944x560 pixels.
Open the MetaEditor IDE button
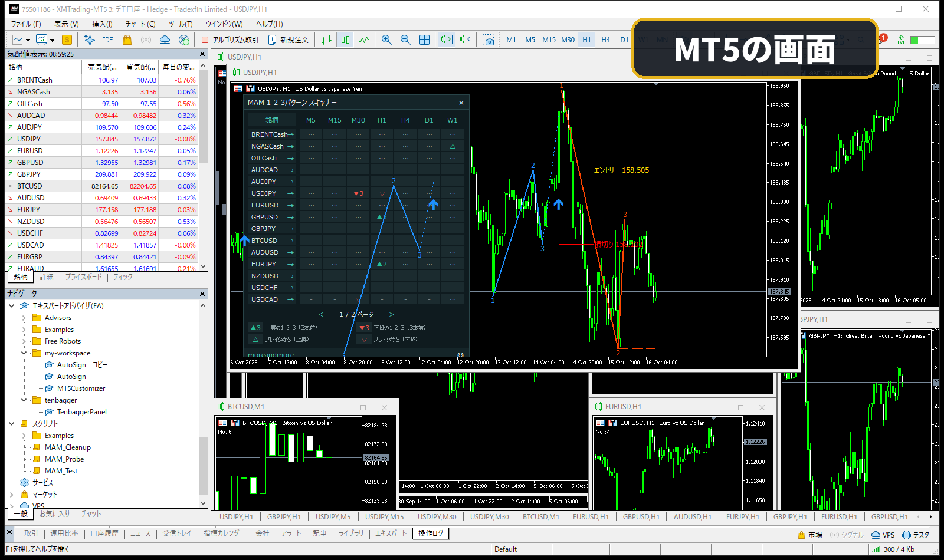tap(107, 40)
